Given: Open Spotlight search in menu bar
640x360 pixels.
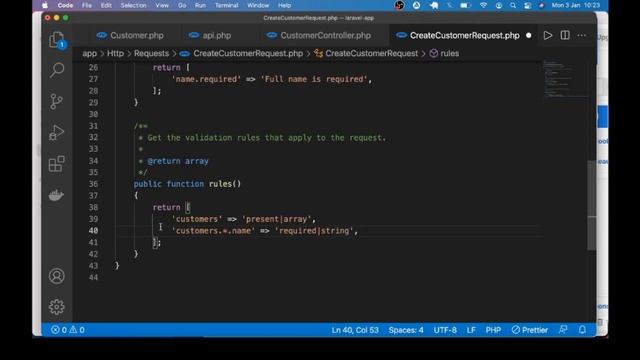Looking at the screenshot, I should click(x=513, y=5).
